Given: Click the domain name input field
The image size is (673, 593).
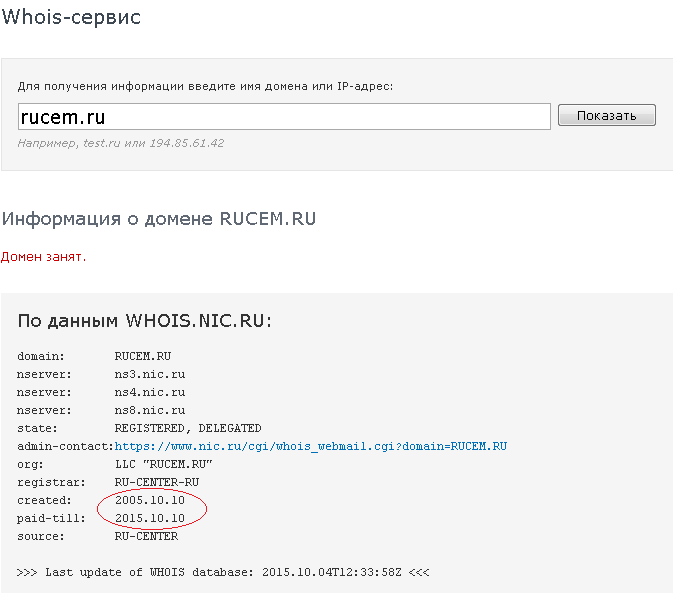Looking at the screenshot, I should (x=284, y=117).
